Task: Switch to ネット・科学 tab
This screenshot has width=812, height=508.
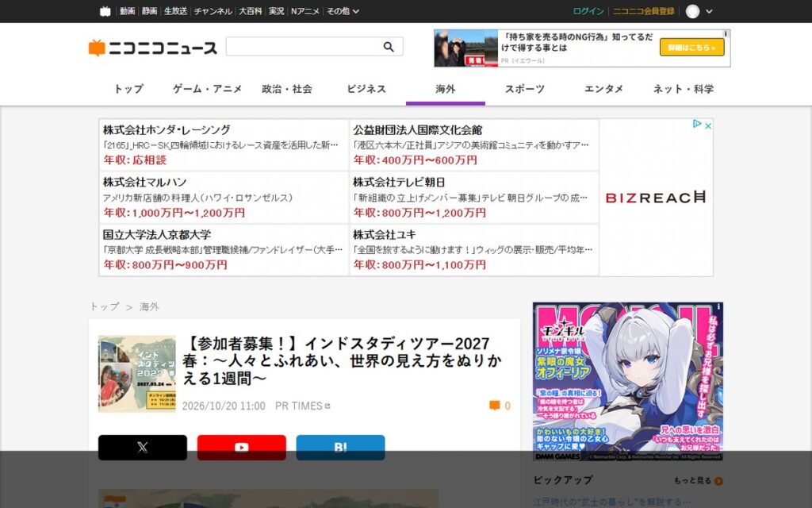Action: [683, 89]
